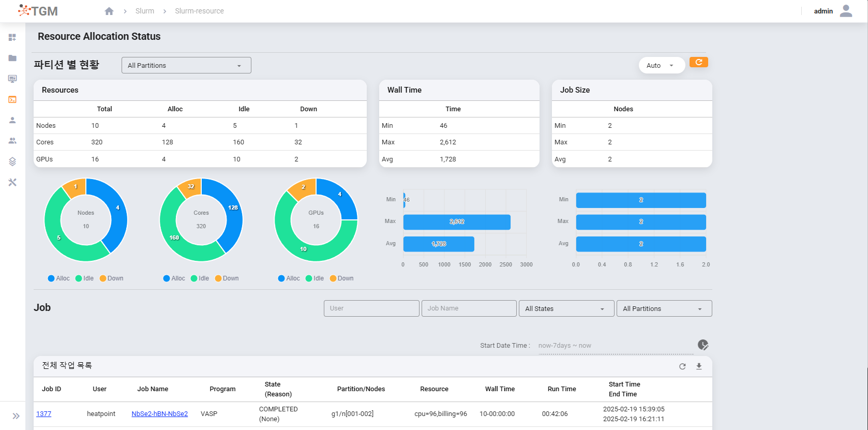Open the wrench tools icon in sidebar
868x430 pixels.
(x=12, y=182)
